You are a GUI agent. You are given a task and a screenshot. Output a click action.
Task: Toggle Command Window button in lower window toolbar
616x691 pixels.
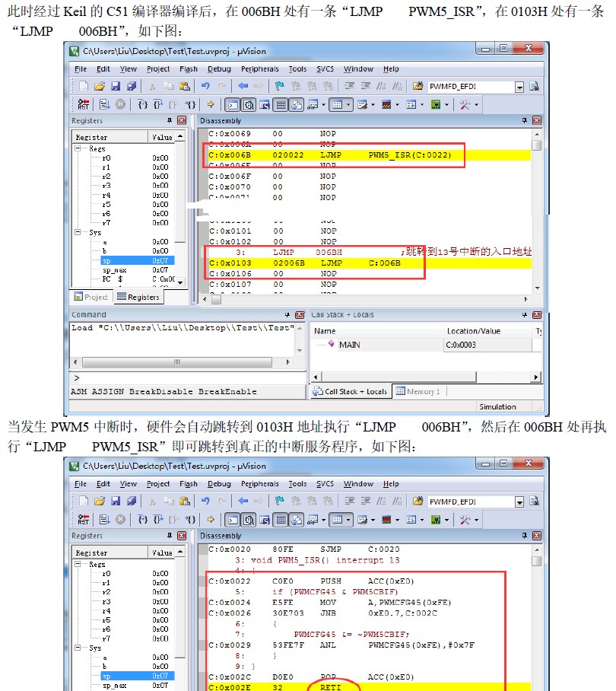point(233,520)
